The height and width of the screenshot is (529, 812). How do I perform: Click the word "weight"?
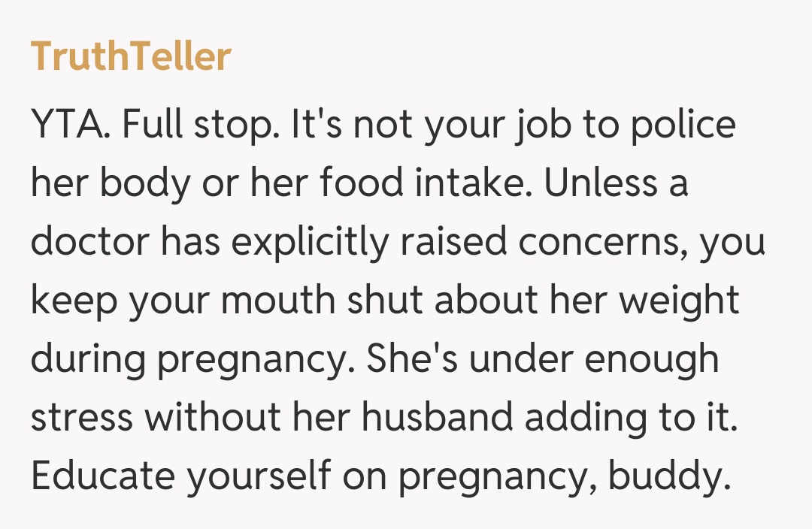[678, 301]
